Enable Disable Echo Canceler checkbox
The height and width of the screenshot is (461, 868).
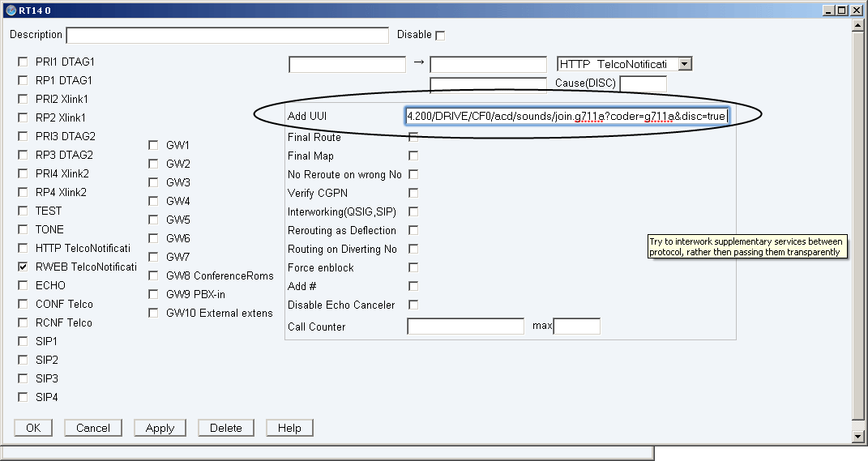413,305
